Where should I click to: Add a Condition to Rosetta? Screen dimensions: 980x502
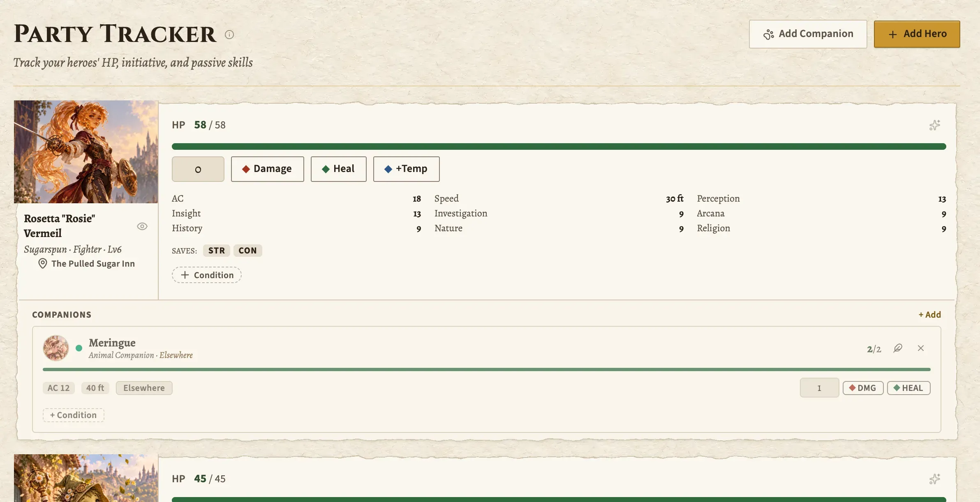(206, 275)
